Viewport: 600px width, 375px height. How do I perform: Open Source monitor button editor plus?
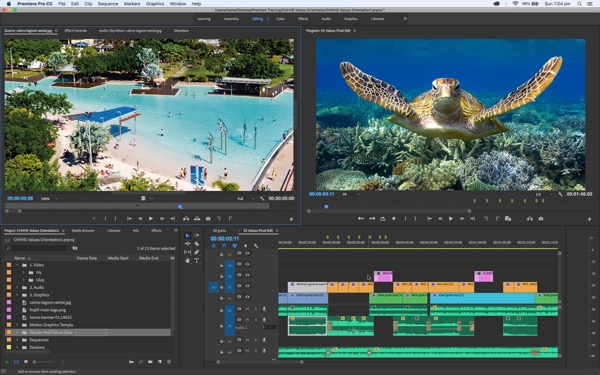291,219
